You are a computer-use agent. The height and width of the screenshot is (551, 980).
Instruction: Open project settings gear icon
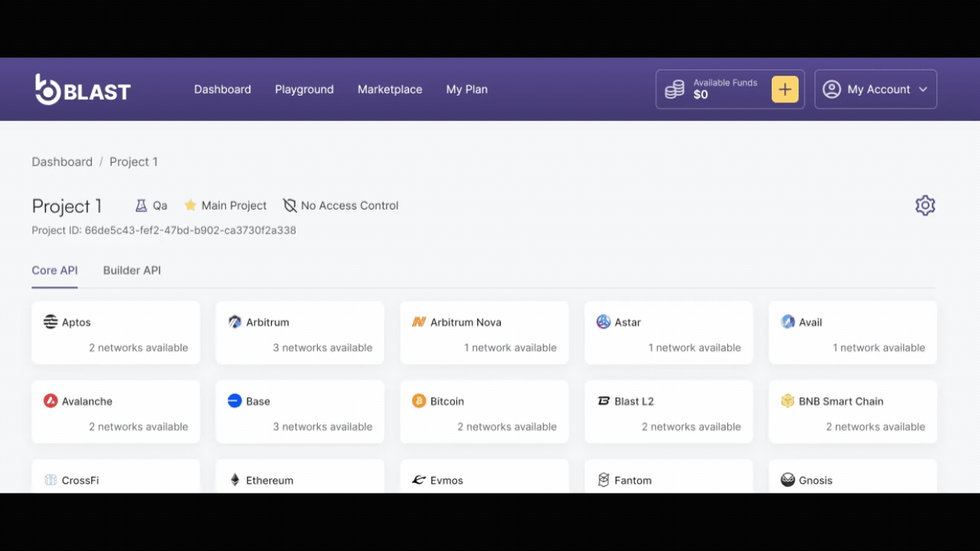tap(925, 205)
